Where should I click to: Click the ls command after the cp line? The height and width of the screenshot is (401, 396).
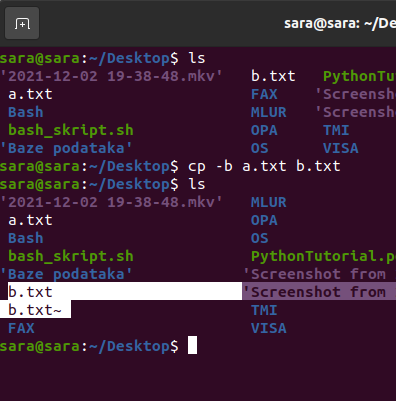pyautogui.click(x=197, y=184)
